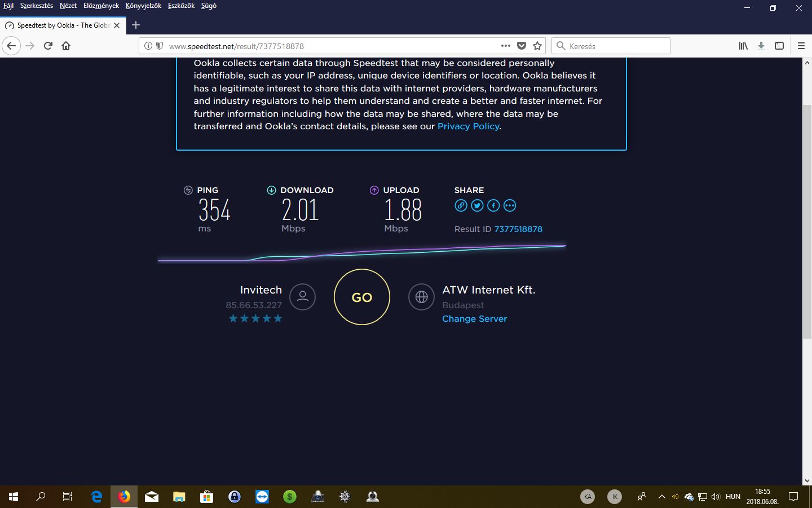Image resolution: width=812 pixels, height=508 pixels.
Task: Open Eszközök menu
Action: pyautogui.click(x=181, y=6)
